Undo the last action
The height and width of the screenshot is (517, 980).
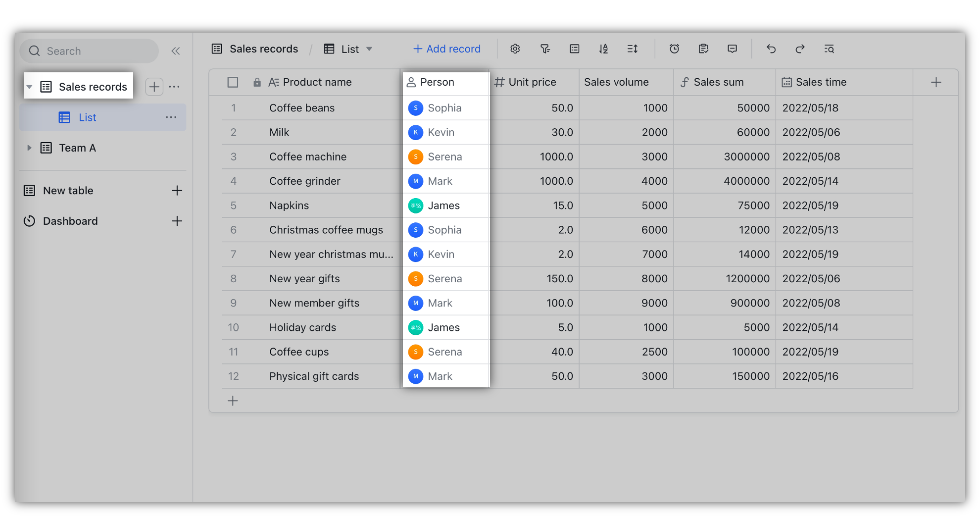pos(771,49)
